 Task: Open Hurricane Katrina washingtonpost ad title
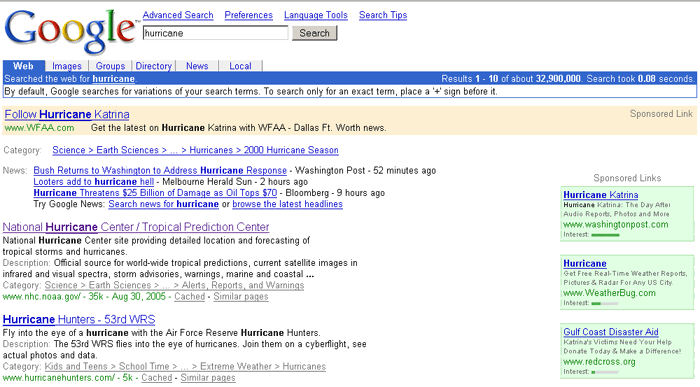pos(600,195)
